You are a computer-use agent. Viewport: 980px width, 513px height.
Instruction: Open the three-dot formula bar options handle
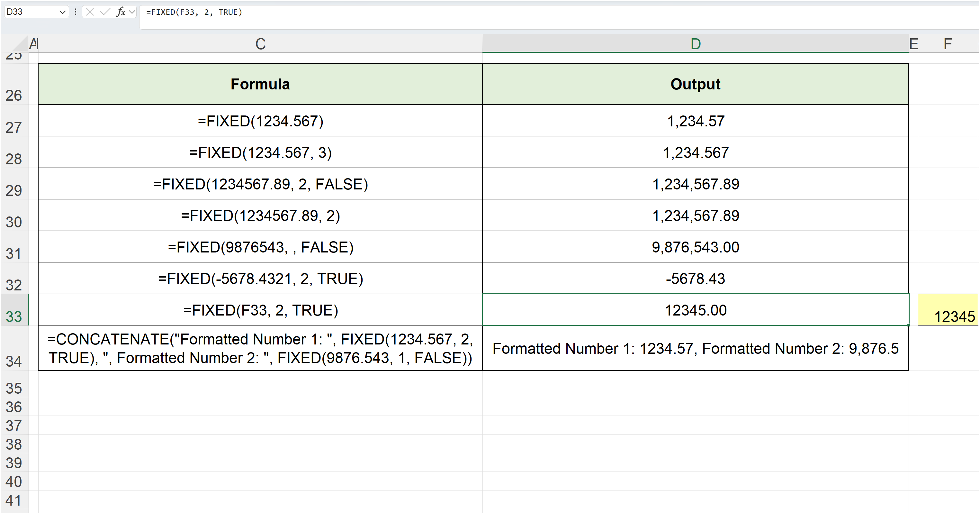coord(75,12)
